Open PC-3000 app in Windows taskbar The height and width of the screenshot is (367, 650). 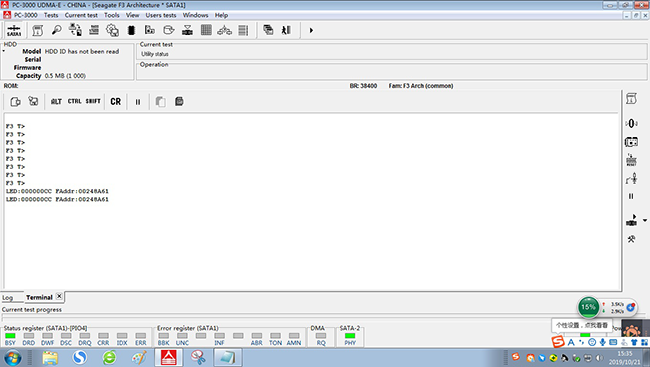[168, 357]
